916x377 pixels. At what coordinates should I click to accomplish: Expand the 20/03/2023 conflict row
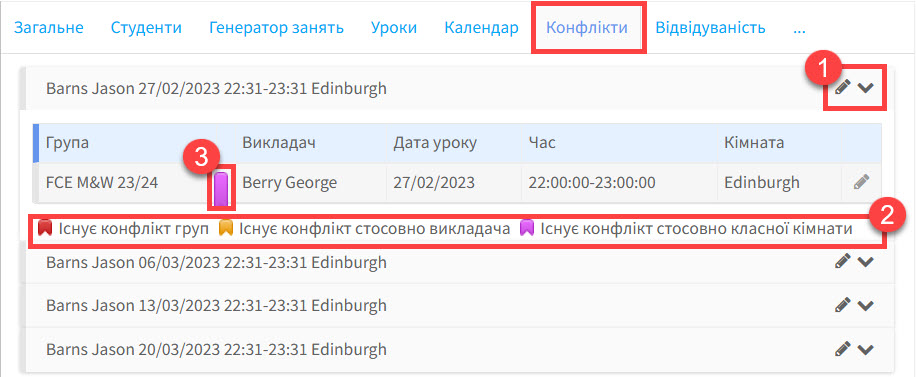click(x=865, y=350)
